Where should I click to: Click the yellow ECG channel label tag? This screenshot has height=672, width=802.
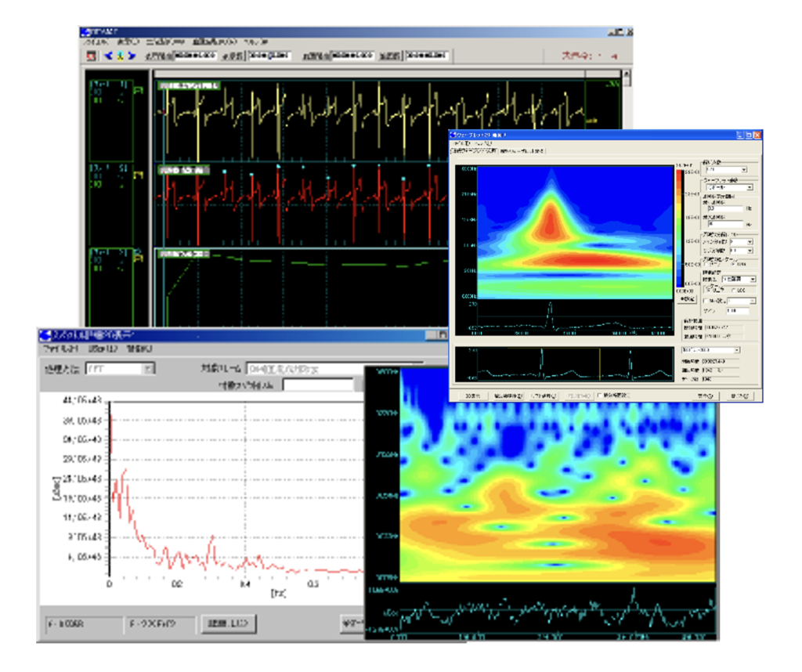[190, 85]
